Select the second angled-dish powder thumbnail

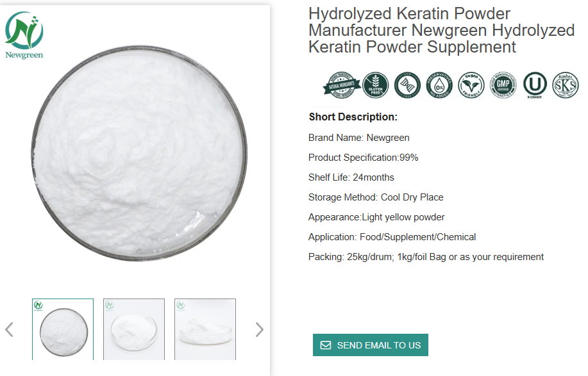coord(134,329)
